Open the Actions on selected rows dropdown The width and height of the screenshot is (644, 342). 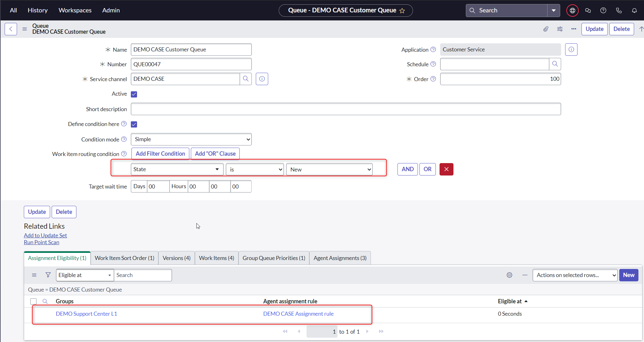click(x=575, y=275)
